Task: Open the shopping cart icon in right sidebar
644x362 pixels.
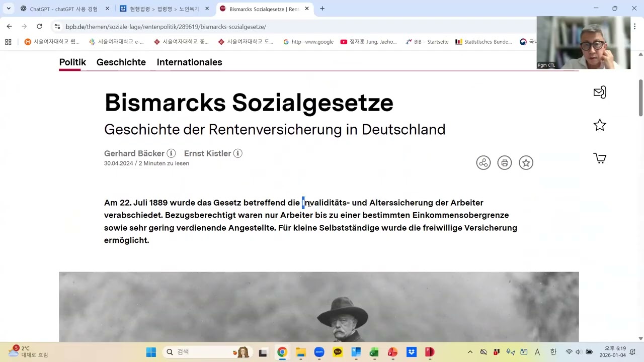Action: [x=600, y=158]
